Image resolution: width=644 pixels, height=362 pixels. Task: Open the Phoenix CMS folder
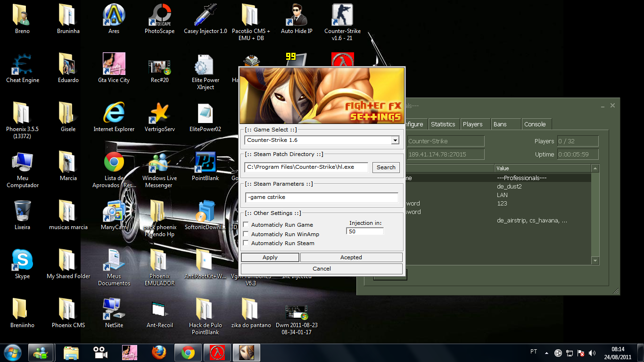pyautogui.click(x=68, y=313)
